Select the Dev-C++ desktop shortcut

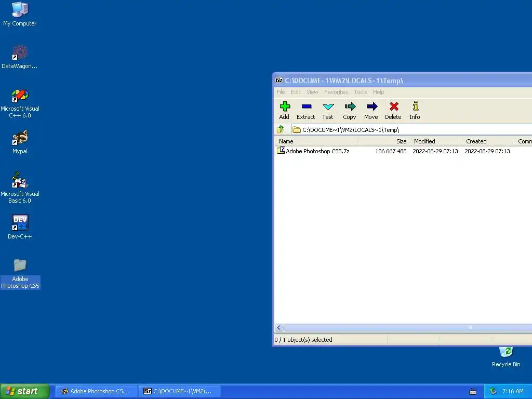pyautogui.click(x=20, y=227)
